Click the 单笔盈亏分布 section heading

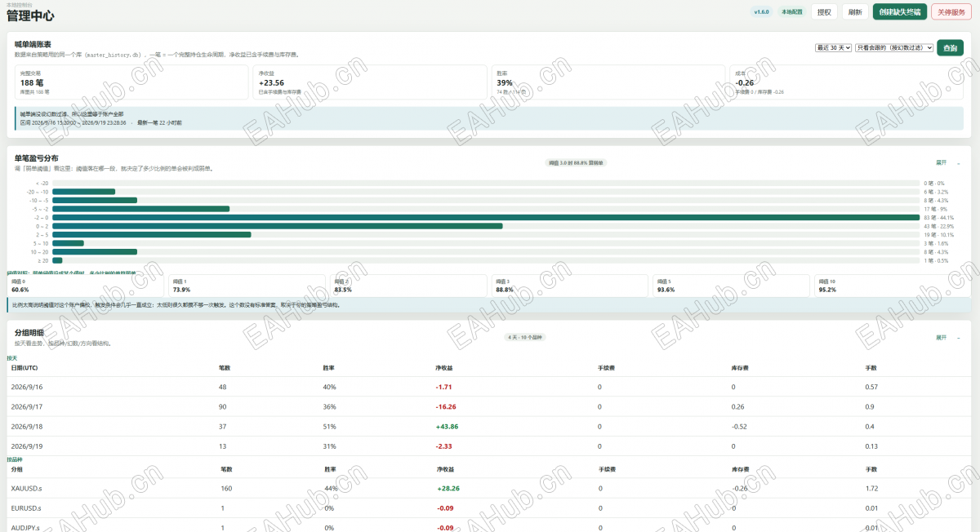coord(37,158)
